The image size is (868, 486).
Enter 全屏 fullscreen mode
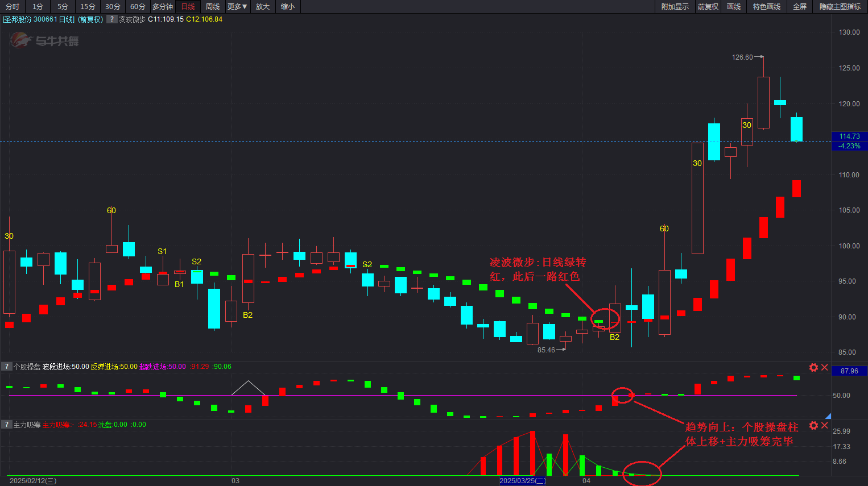tap(800, 7)
